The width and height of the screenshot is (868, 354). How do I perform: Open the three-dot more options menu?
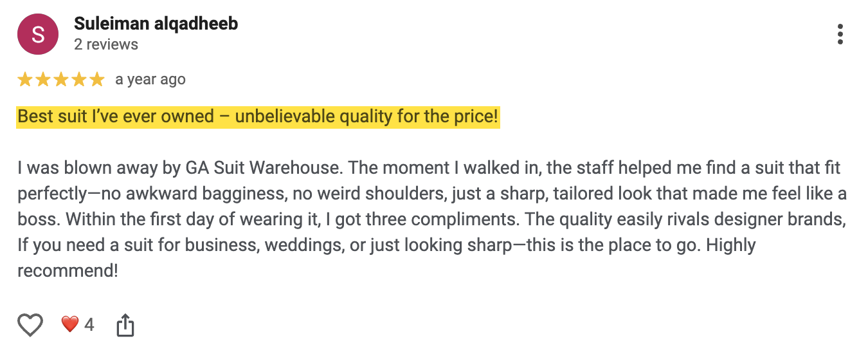[x=840, y=35]
